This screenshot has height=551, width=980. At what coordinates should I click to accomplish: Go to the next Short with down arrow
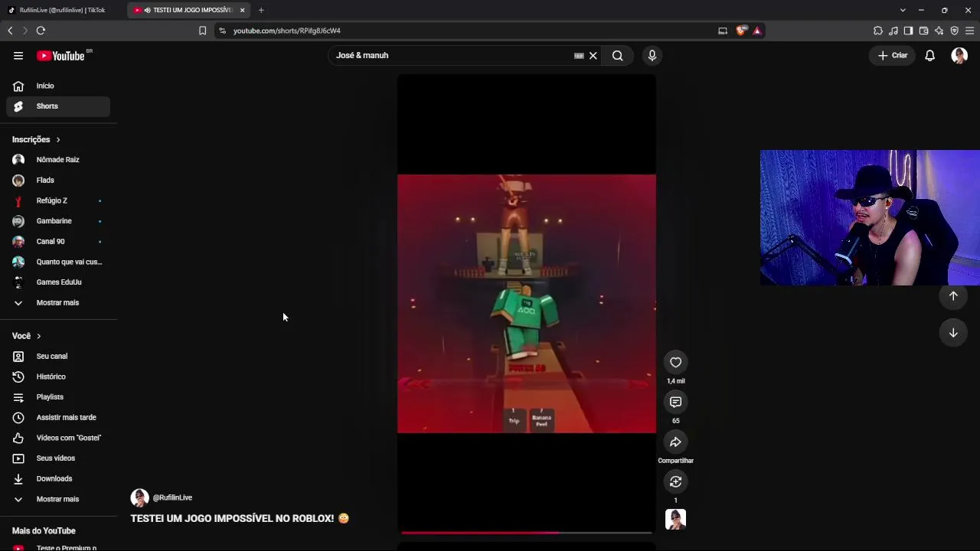[x=953, y=333]
